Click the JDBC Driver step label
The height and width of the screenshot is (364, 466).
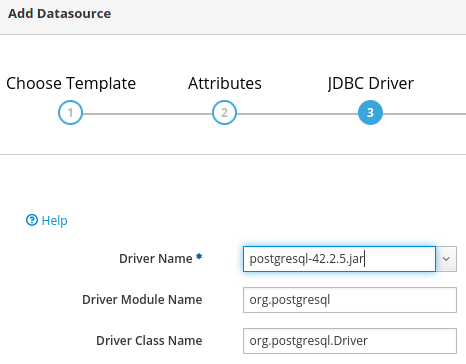pyautogui.click(x=370, y=83)
